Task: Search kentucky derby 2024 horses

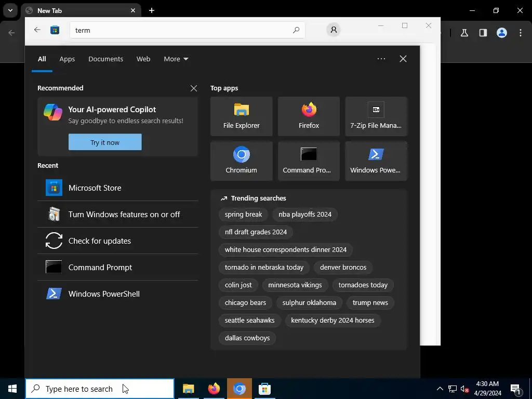Action: (x=332, y=320)
